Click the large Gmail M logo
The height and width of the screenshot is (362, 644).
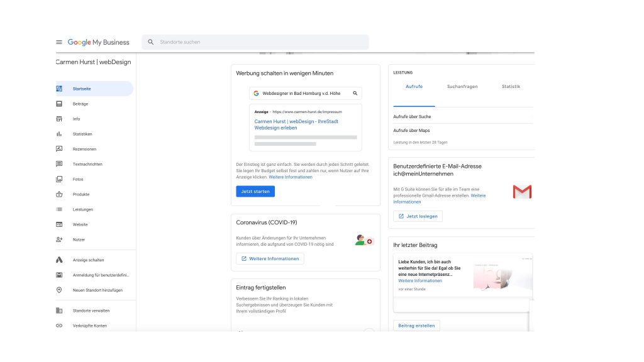522,192
